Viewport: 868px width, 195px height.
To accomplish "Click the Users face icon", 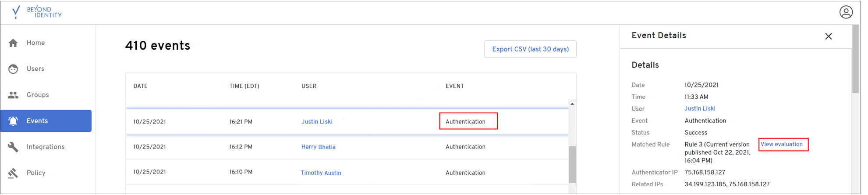I will [x=13, y=69].
